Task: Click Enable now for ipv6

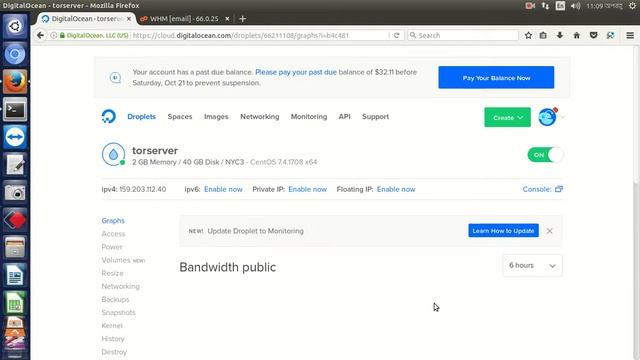Action: (x=223, y=189)
